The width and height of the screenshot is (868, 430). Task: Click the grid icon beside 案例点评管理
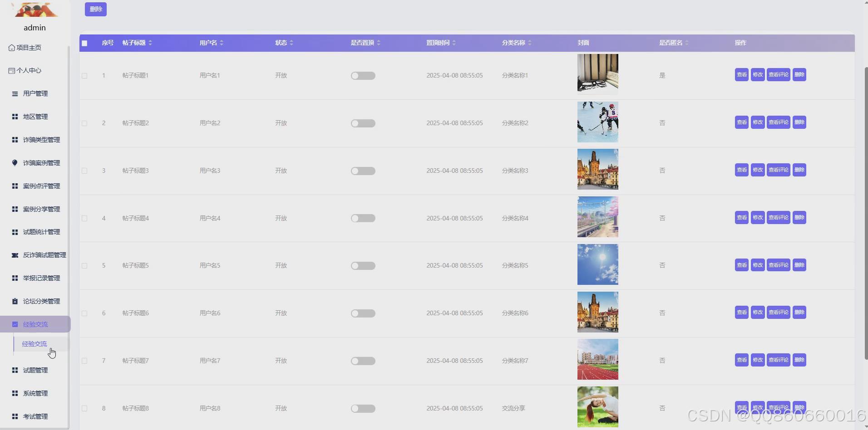[15, 186]
